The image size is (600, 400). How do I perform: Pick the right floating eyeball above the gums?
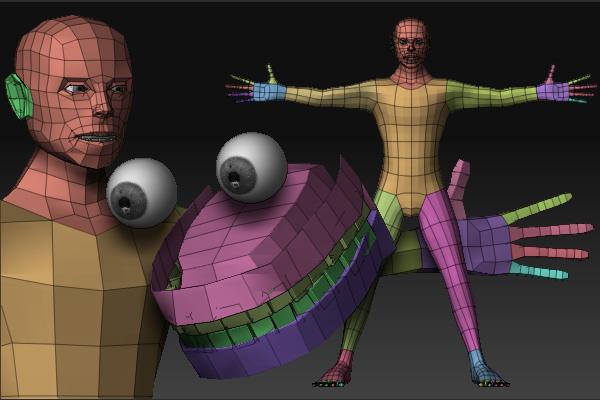251,167
